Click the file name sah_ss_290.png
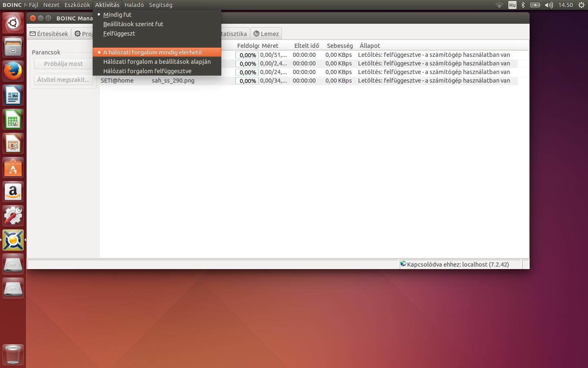 coord(173,81)
